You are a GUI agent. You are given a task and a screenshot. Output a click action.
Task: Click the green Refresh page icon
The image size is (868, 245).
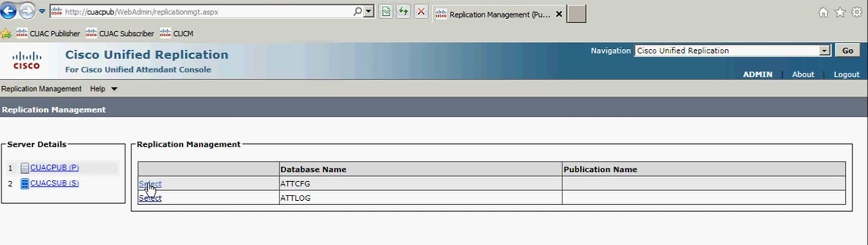click(404, 11)
